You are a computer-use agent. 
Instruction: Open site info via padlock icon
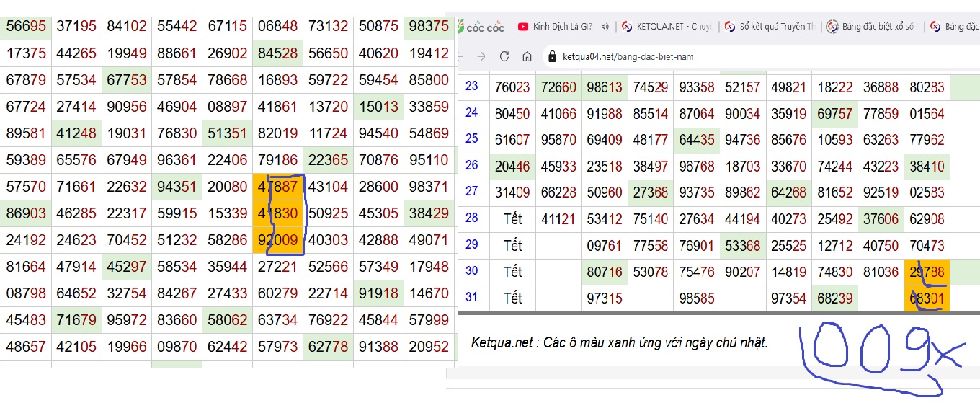[x=553, y=56]
